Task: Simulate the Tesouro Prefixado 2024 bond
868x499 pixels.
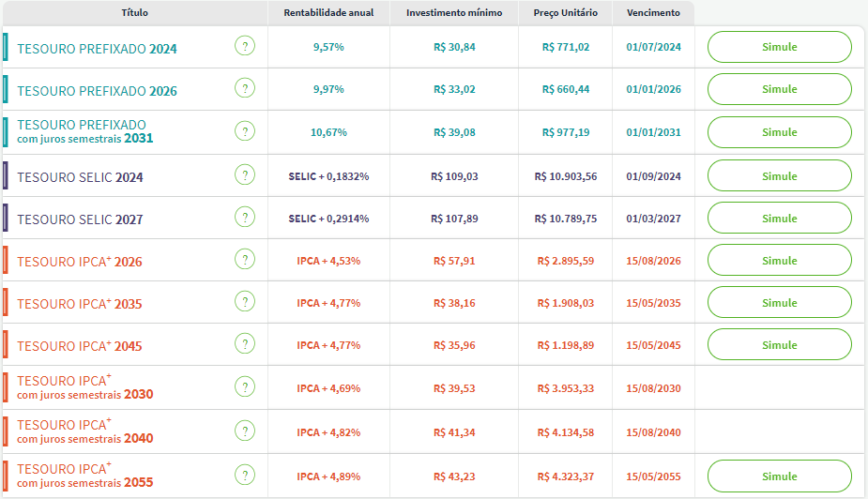Action: click(x=780, y=47)
